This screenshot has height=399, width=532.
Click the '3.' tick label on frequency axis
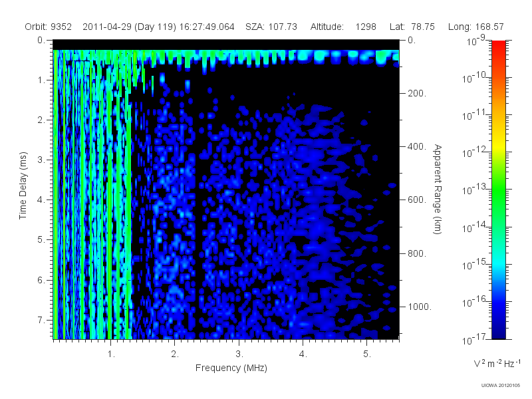(x=239, y=354)
